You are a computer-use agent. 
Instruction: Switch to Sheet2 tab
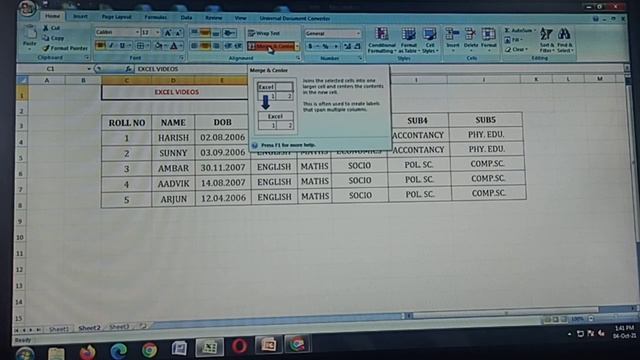tap(89, 327)
